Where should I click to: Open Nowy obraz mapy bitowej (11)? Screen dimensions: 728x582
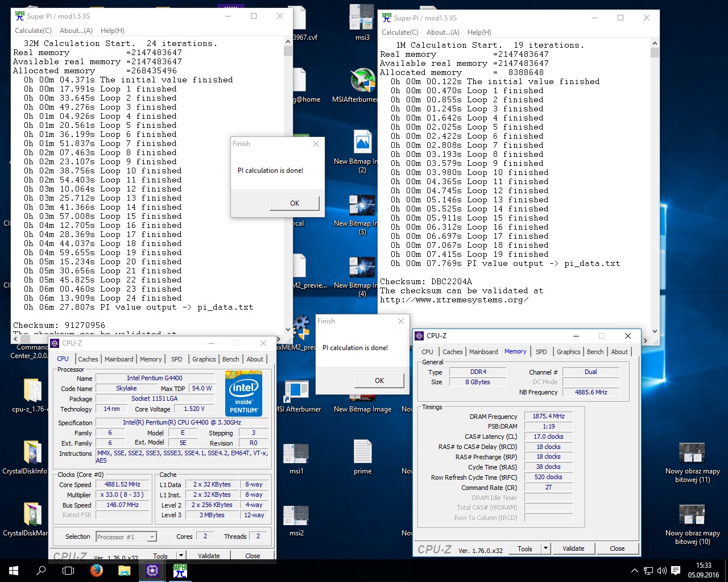click(692, 462)
